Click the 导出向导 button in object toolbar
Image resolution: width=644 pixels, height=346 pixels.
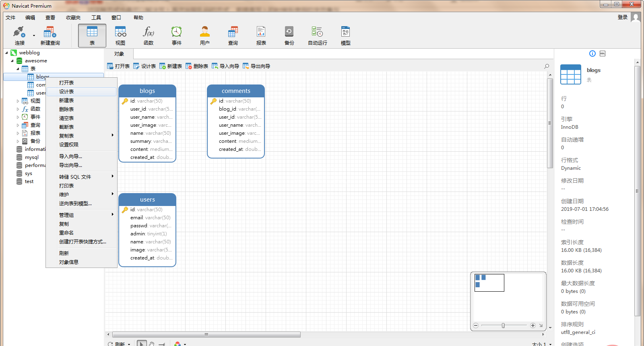(256, 66)
